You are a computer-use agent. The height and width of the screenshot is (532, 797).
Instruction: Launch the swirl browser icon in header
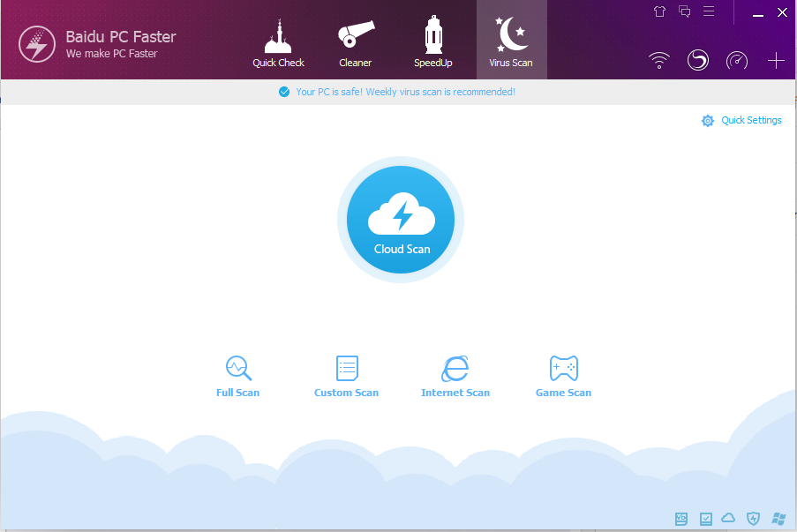point(698,60)
